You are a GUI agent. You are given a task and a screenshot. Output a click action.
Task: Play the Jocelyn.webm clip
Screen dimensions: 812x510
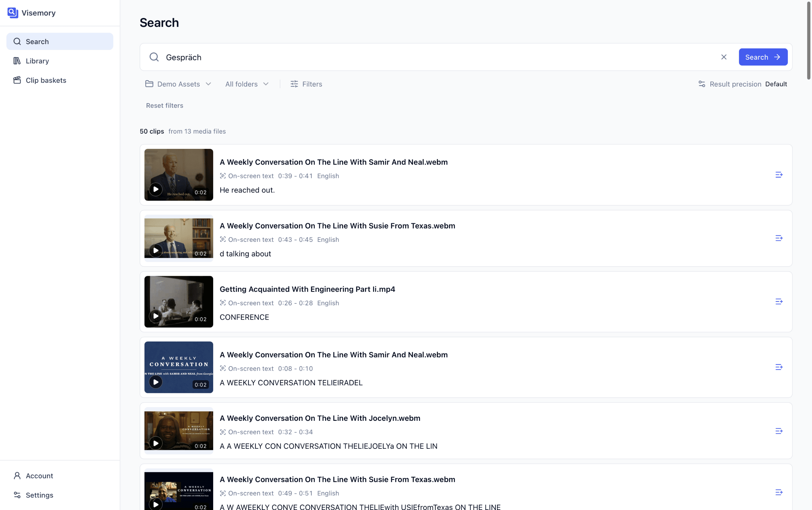coord(156,443)
